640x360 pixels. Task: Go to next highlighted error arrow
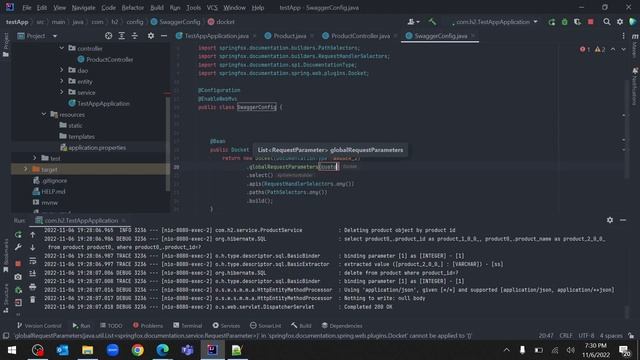point(623,49)
